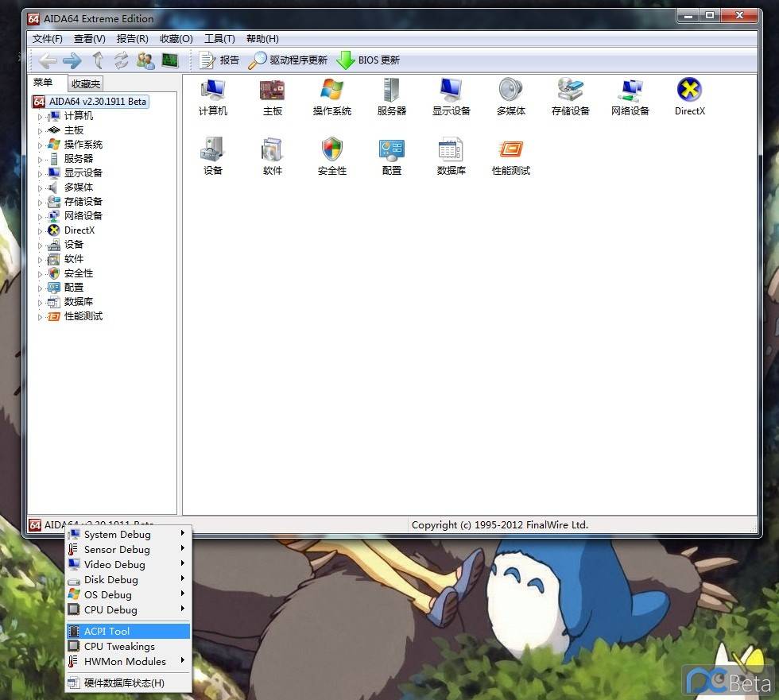Click the back arrow in toolbar

pyautogui.click(x=48, y=60)
